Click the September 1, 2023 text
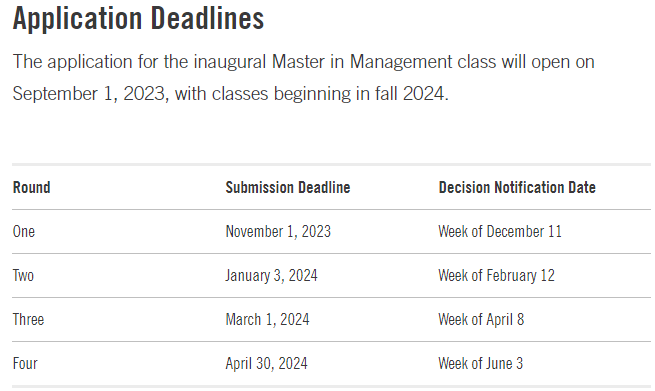This screenshot has width=655, height=391. pyautogui.click(x=89, y=94)
